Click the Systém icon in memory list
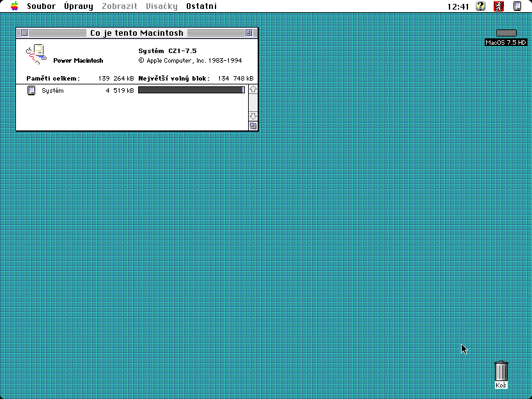 pyautogui.click(x=32, y=91)
